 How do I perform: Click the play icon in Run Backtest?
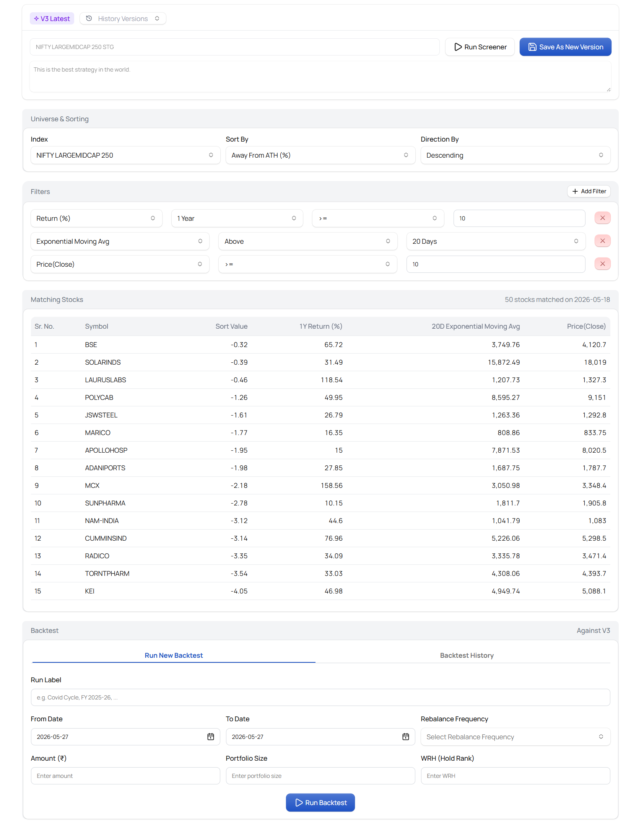click(299, 802)
